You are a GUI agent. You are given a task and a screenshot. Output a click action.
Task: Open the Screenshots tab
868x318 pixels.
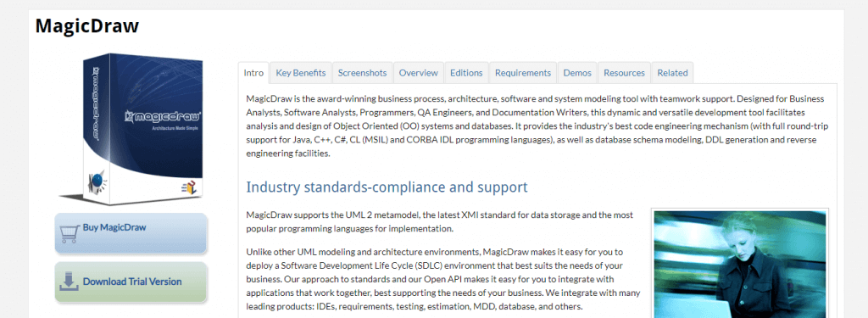(362, 73)
